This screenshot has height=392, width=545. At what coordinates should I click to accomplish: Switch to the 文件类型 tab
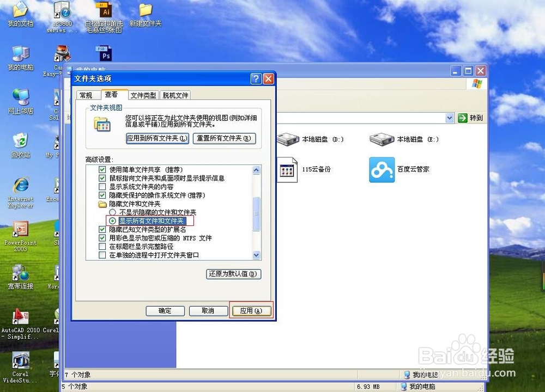[143, 94]
